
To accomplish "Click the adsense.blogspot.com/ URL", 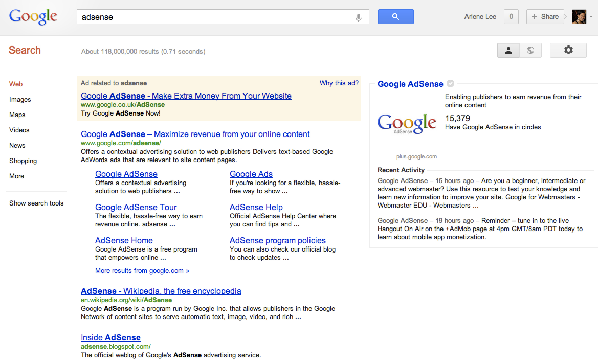I will coord(116,347).
